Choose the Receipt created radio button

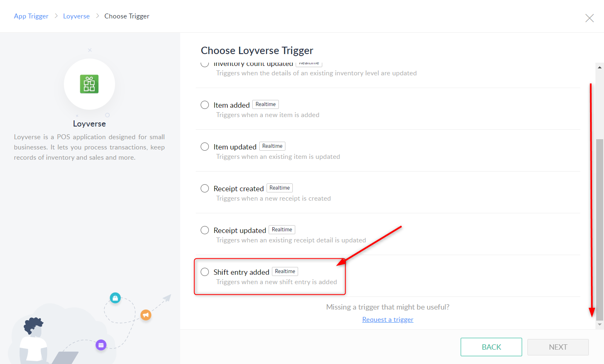click(205, 188)
